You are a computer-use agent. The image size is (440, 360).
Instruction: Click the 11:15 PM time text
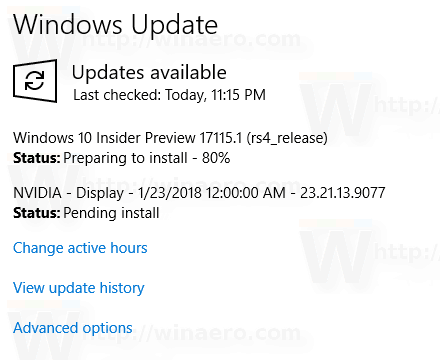pos(238,95)
